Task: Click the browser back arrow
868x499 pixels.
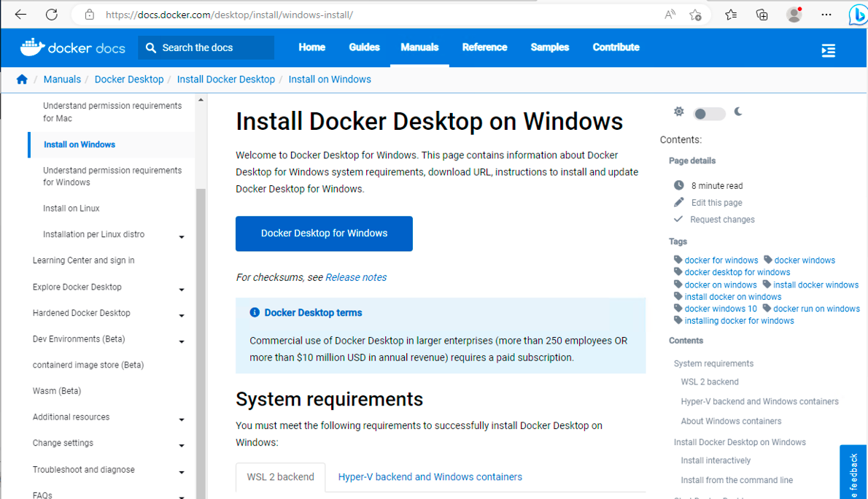Action: (20, 15)
